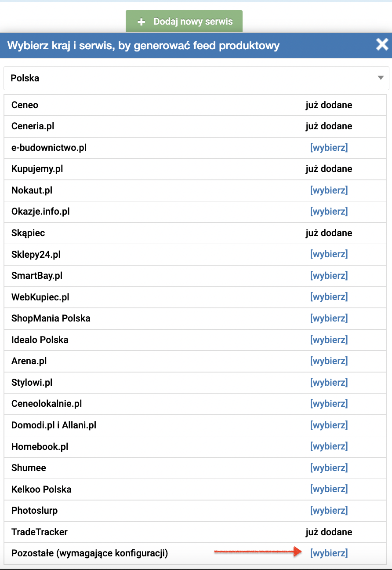Click wybierz in the Kelkoo Polska row
Image resolution: width=392 pixels, height=570 pixels.
(329, 489)
